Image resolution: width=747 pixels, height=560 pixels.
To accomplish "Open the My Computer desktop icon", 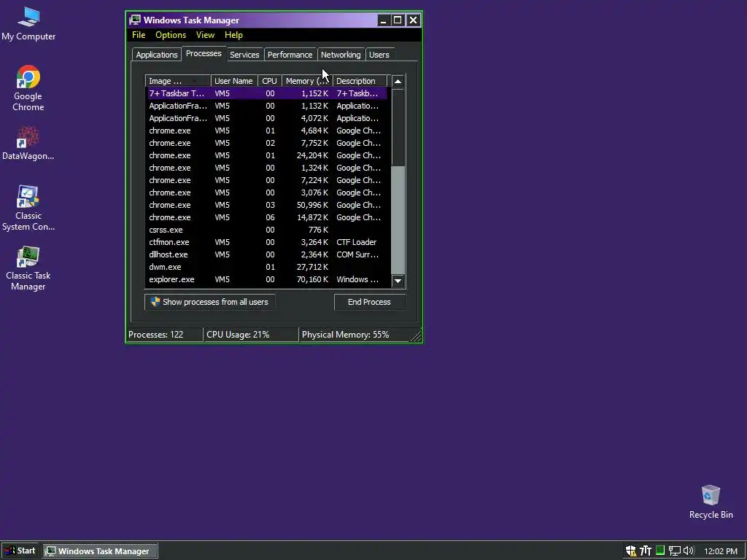I will pos(28,24).
